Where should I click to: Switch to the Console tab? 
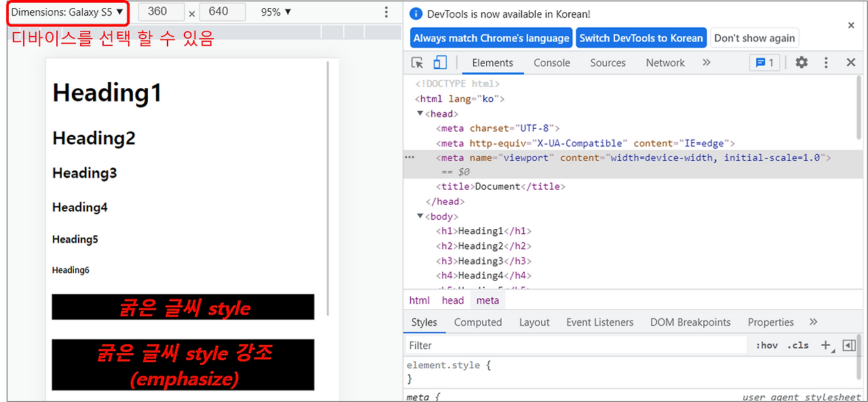click(551, 63)
